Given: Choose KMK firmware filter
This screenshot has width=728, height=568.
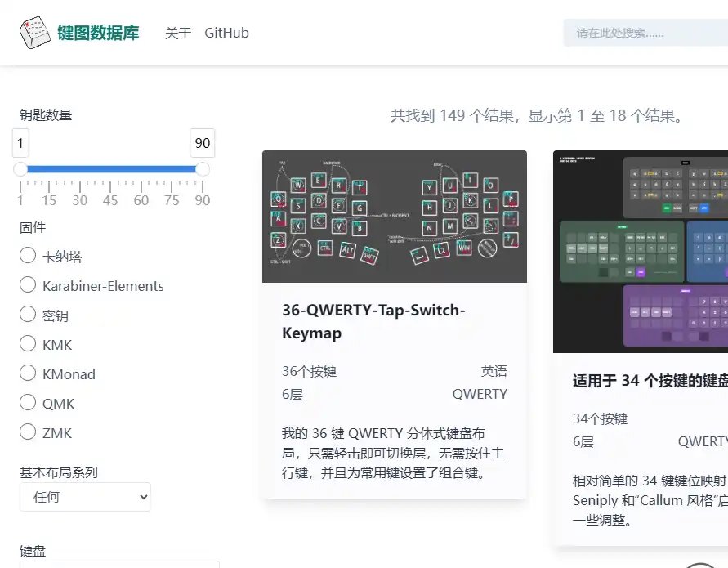Looking at the screenshot, I should coord(28,343).
